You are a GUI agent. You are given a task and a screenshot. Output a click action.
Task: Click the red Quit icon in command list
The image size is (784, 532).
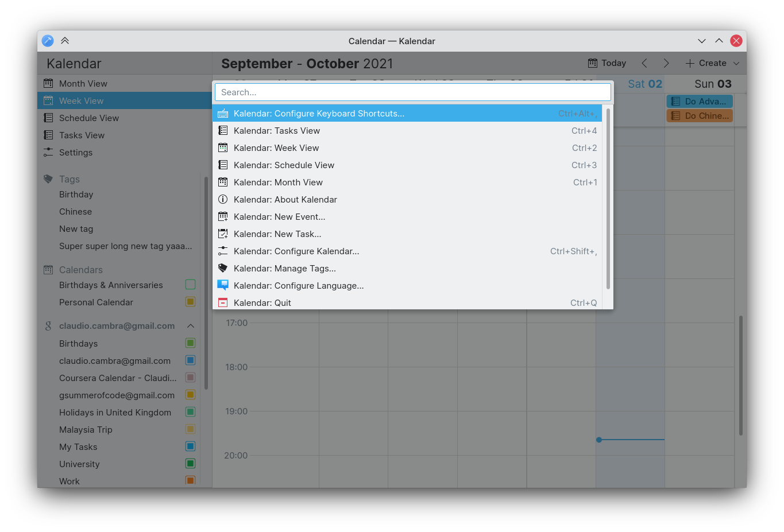(x=223, y=303)
